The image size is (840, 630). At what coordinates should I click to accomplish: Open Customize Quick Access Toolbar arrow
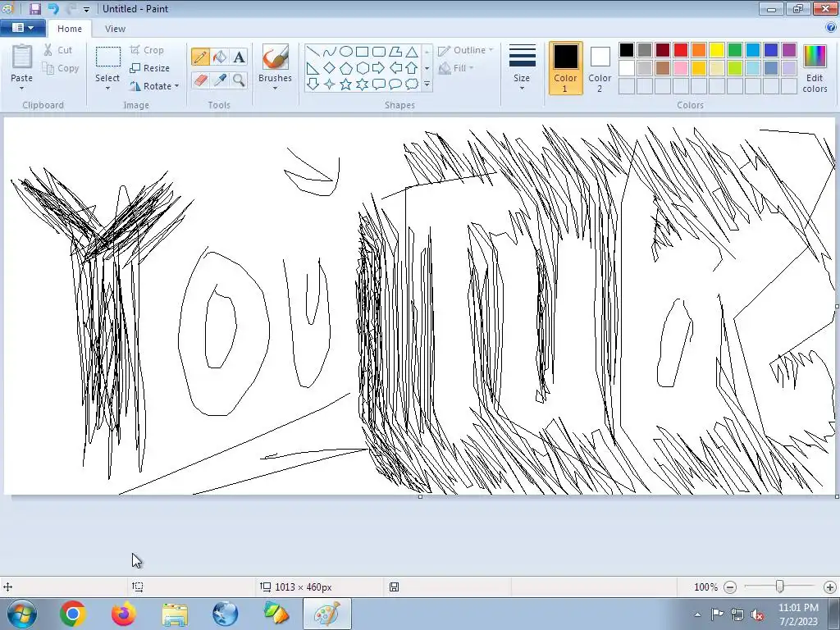tap(86, 9)
